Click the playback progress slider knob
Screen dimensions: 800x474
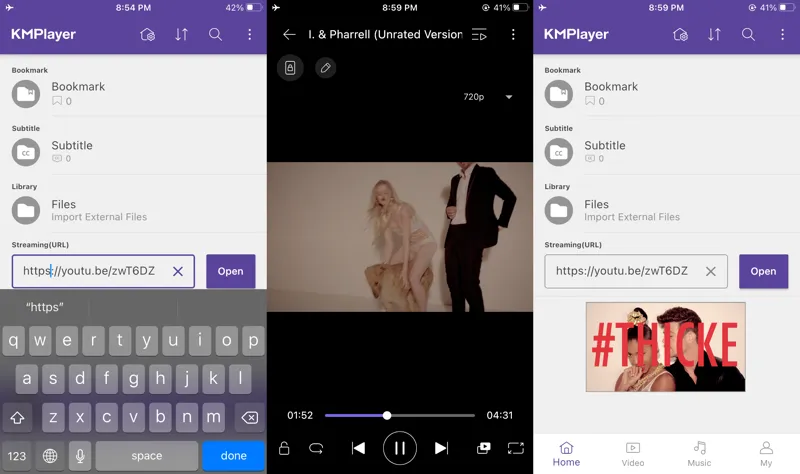point(387,415)
